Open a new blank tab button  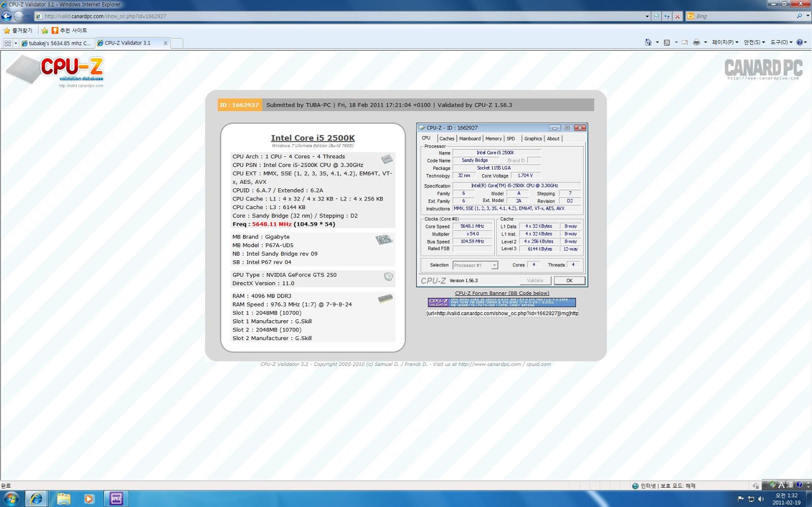click(x=177, y=43)
